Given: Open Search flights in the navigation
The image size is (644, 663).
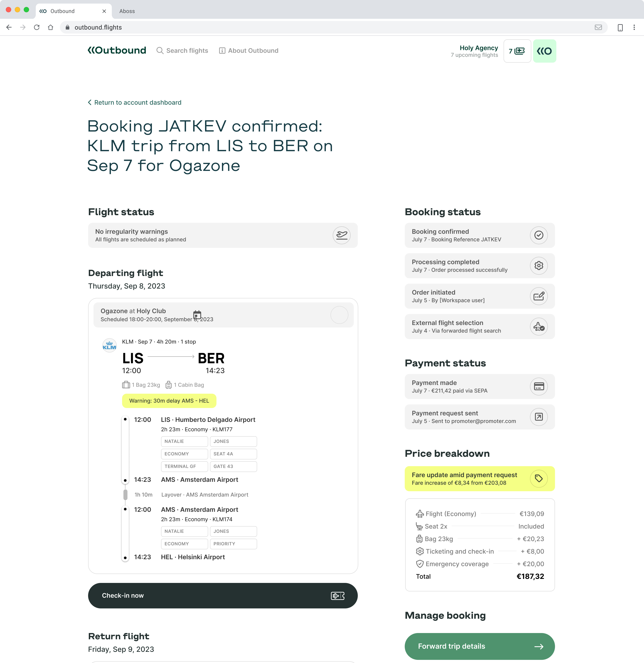Looking at the screenshot, I should (x=182, y=51).
